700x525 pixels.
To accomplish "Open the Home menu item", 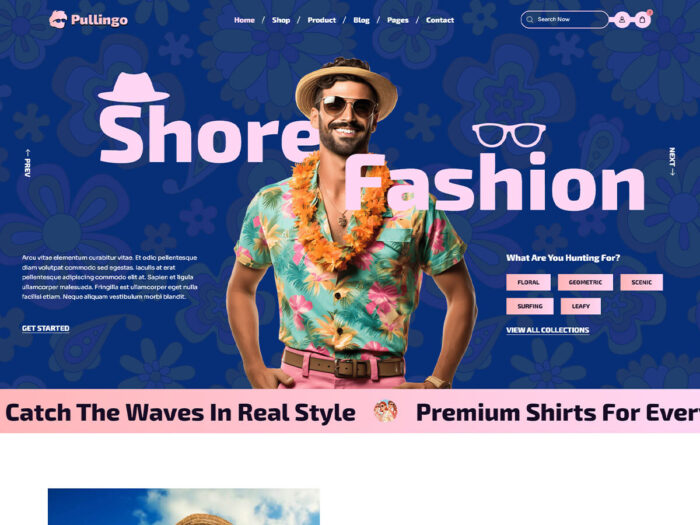I will [244, 20].
